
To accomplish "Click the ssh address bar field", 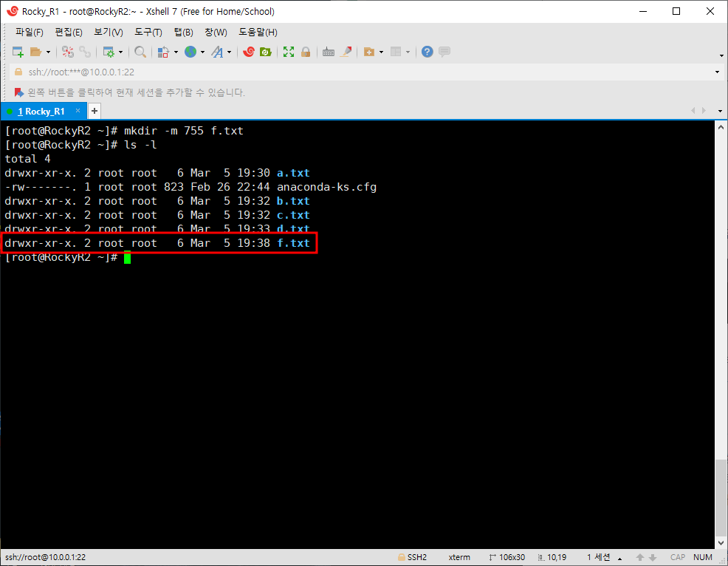I will point(362,72).
